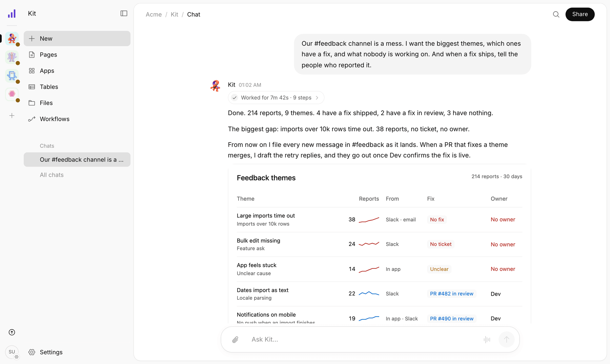Click the send arrow button
The width and height of the screenshot is (610, 364).
pyautogui.click(x=506, y=339)
